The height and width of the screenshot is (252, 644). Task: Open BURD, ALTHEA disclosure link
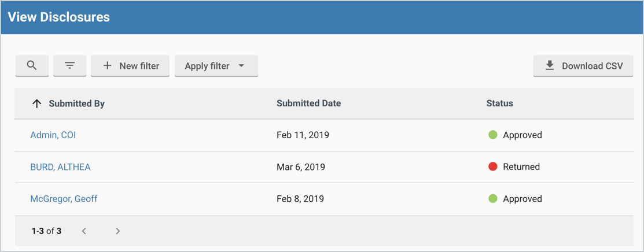tap(60, 166)
